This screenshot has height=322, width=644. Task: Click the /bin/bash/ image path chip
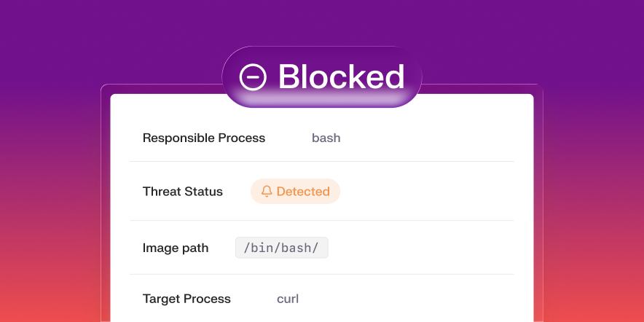[281, 248]
